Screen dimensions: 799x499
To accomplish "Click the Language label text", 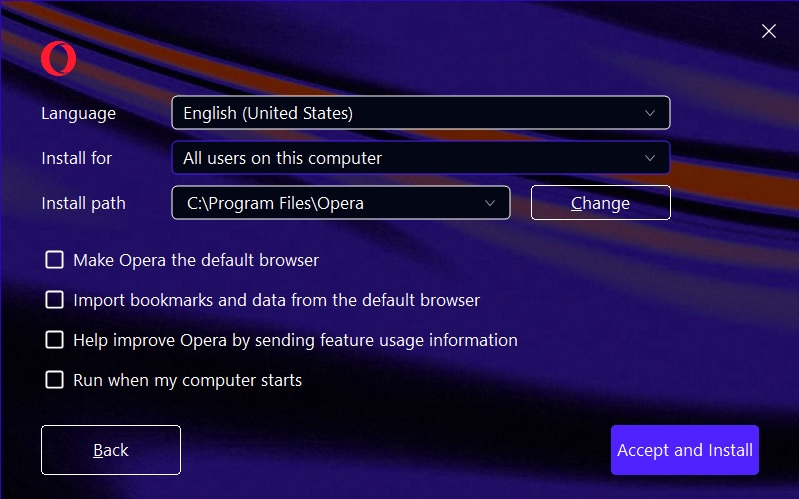I will (78, 113).
